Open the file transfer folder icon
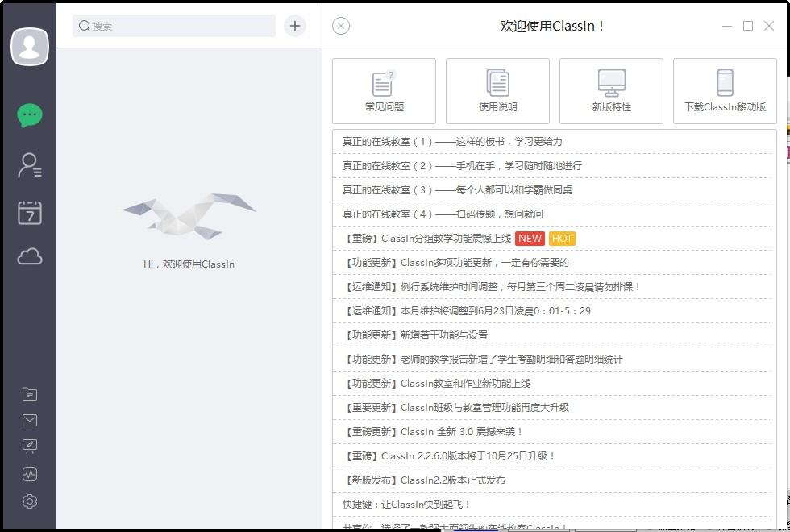This screenshot has width=790, height=532. point(30,394)
